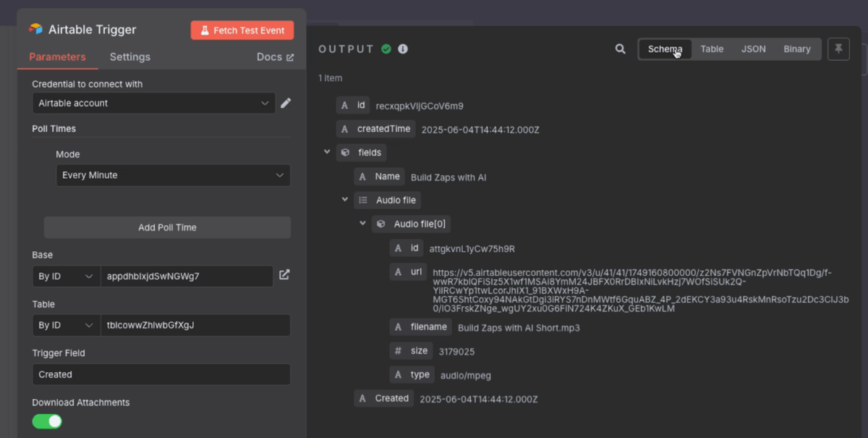Collapse the fields tree node

pos(327,152)
